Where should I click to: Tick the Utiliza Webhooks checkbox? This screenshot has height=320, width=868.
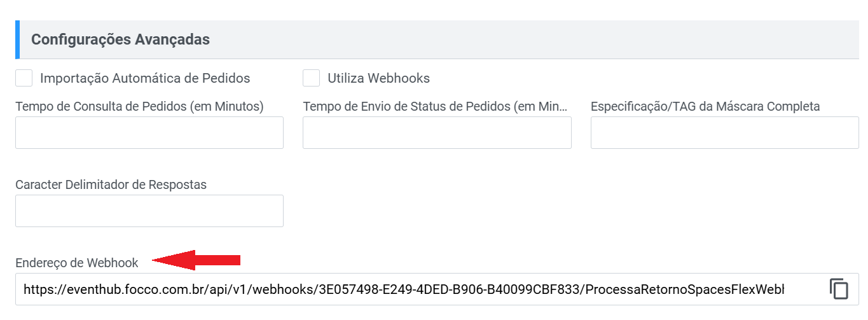tap(312, 78)
